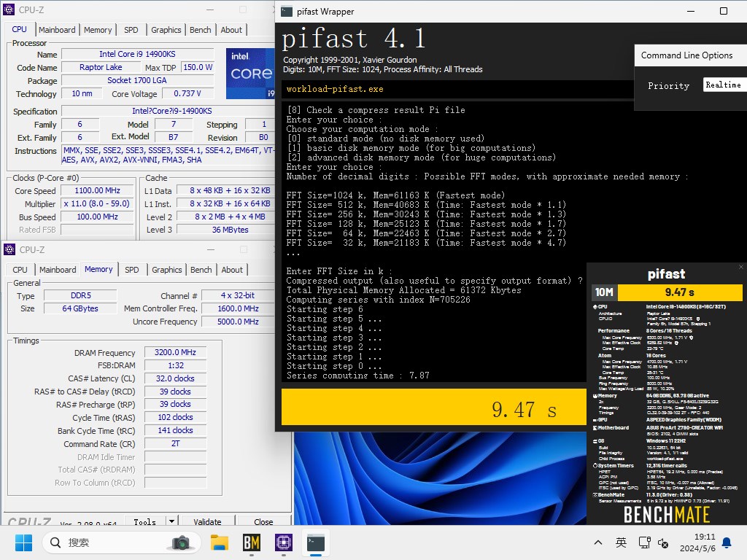The height and width of the screenshot is (560, 747).
Task: Click the lower CPU-Z window title icon
Action: pos(9,249)
